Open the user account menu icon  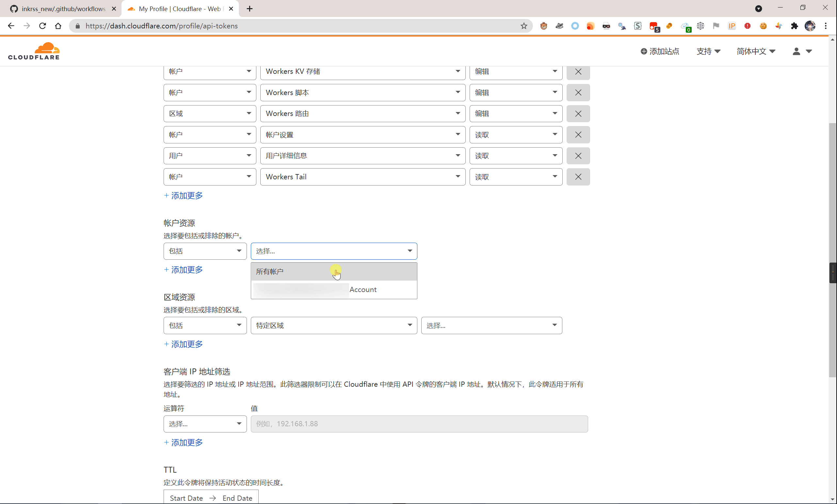[802, 51]
